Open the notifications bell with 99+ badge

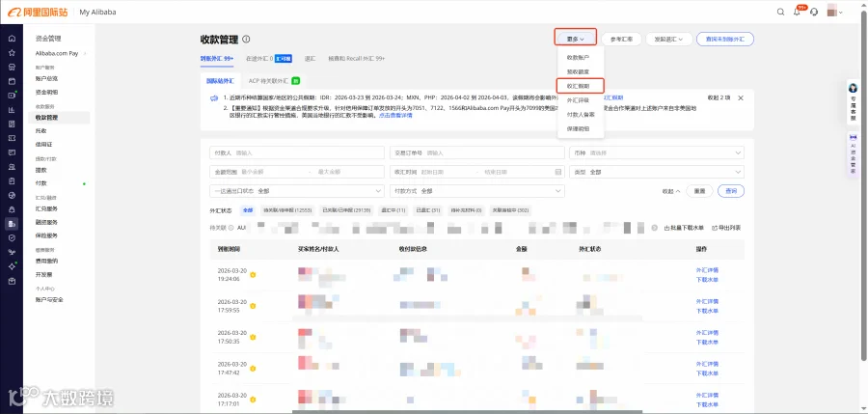tap(798, 12)
